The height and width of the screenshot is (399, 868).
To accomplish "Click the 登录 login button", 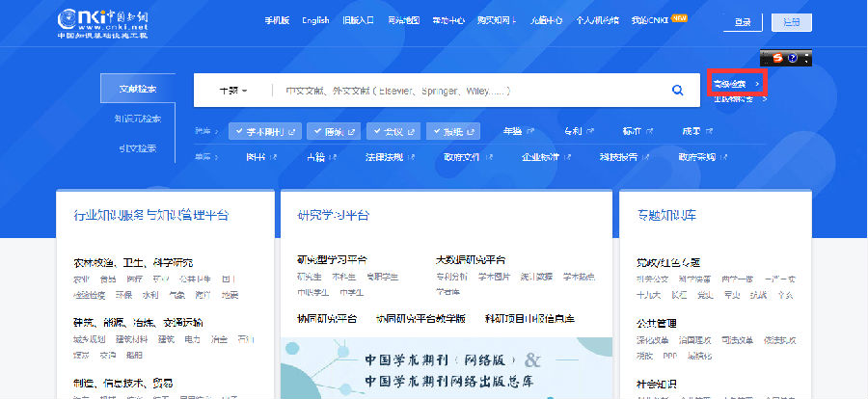I will point(743,22).
